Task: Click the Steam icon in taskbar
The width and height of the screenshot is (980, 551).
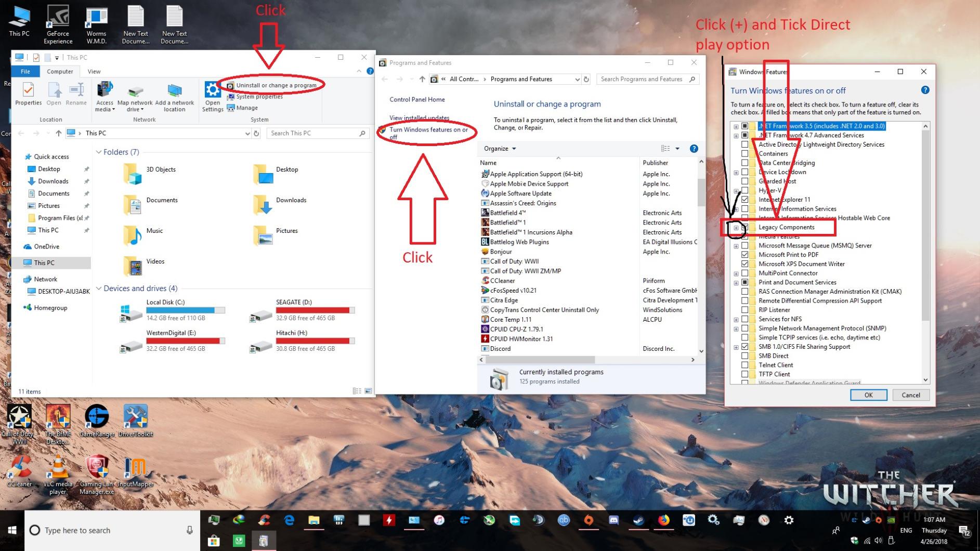Action: pos(638,520)
